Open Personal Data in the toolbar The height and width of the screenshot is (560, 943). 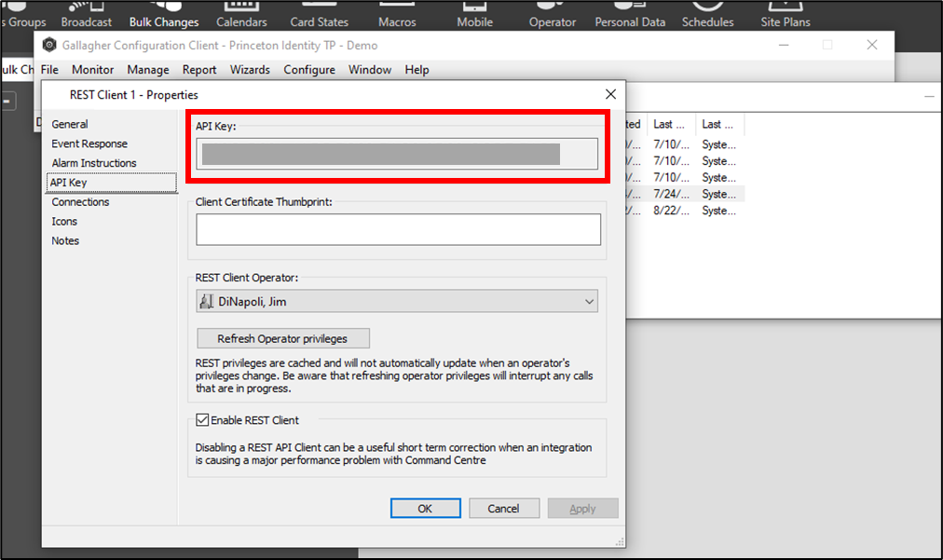[630, 15]
